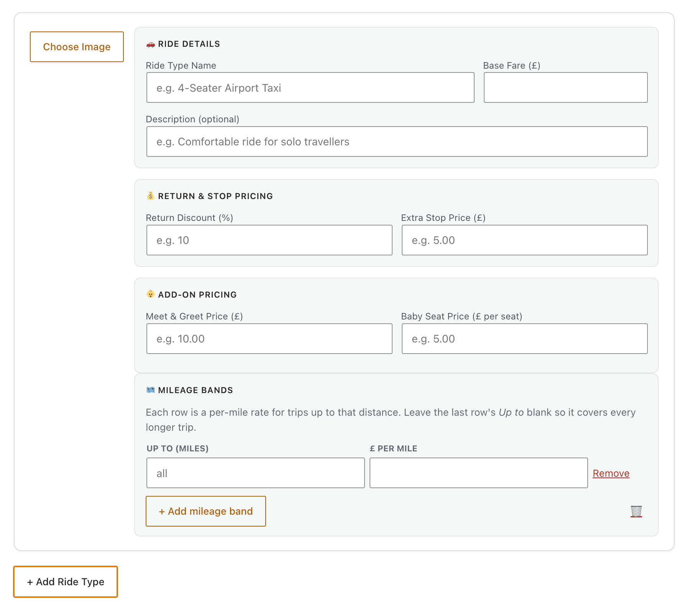This screenshot has height=609, width=700.
Task: Click into the Base Fare field
Action: 566,87
